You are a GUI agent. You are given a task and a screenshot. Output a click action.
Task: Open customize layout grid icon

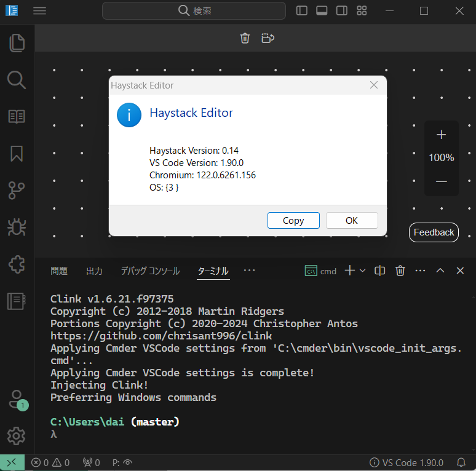(x=362, y=10)
